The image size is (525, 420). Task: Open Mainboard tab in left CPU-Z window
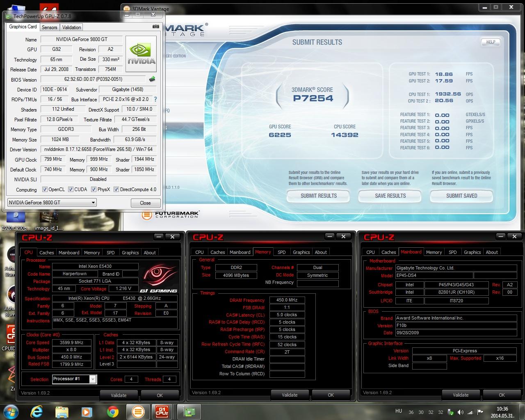69,253
